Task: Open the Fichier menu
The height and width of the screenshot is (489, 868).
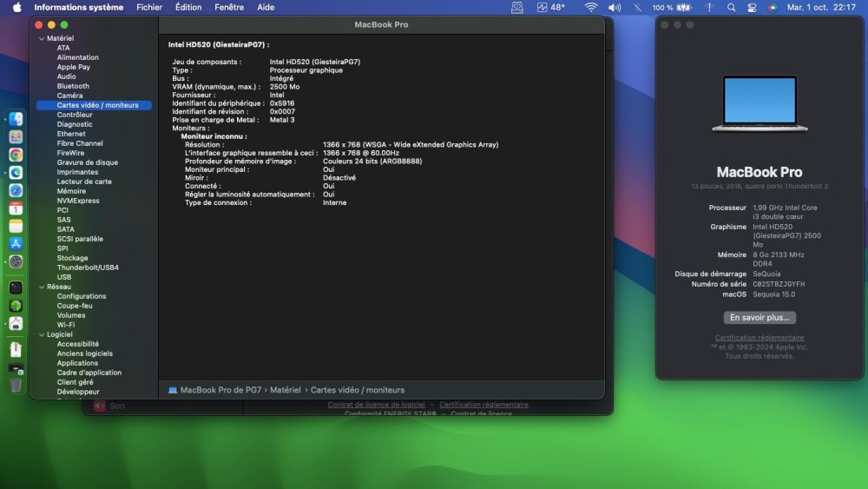Action: click(149, 7)
